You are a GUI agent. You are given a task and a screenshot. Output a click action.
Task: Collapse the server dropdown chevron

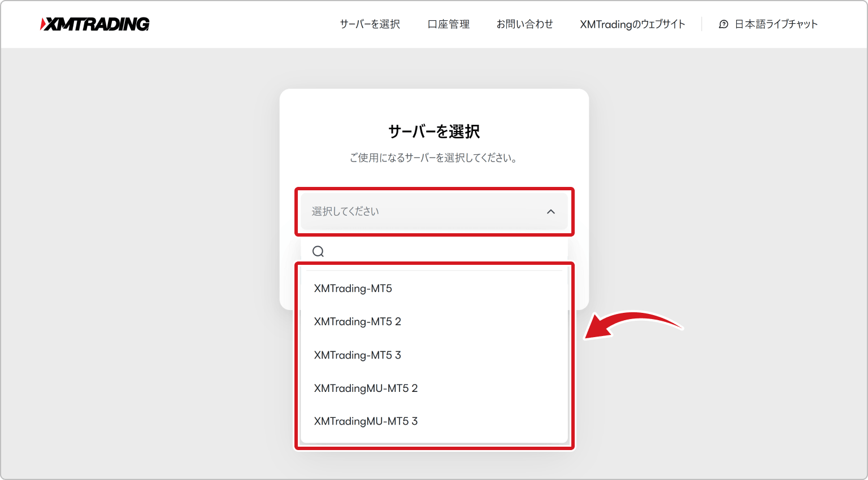[551, 212]
